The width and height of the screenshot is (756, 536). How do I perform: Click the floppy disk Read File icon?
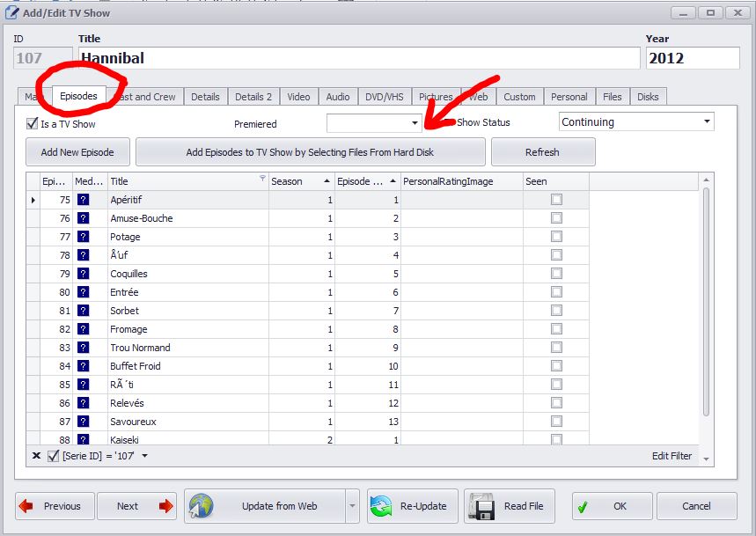click(x=482, y=506)
